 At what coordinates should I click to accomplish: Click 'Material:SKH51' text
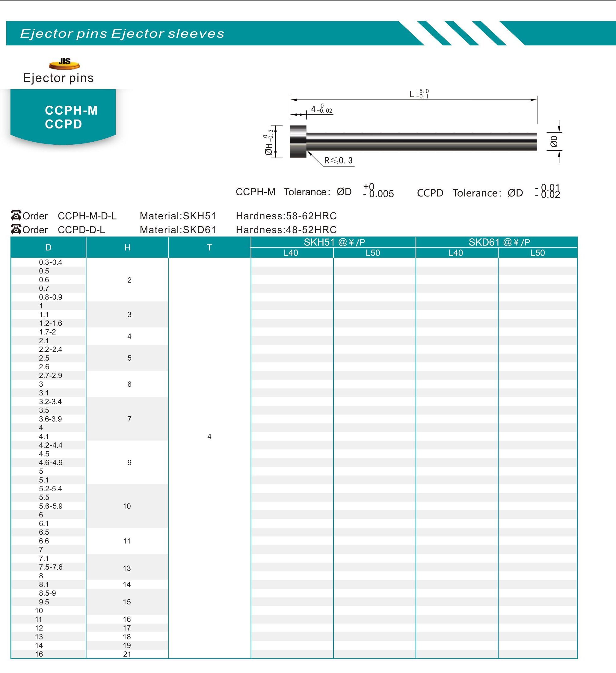tap(178, 216)
